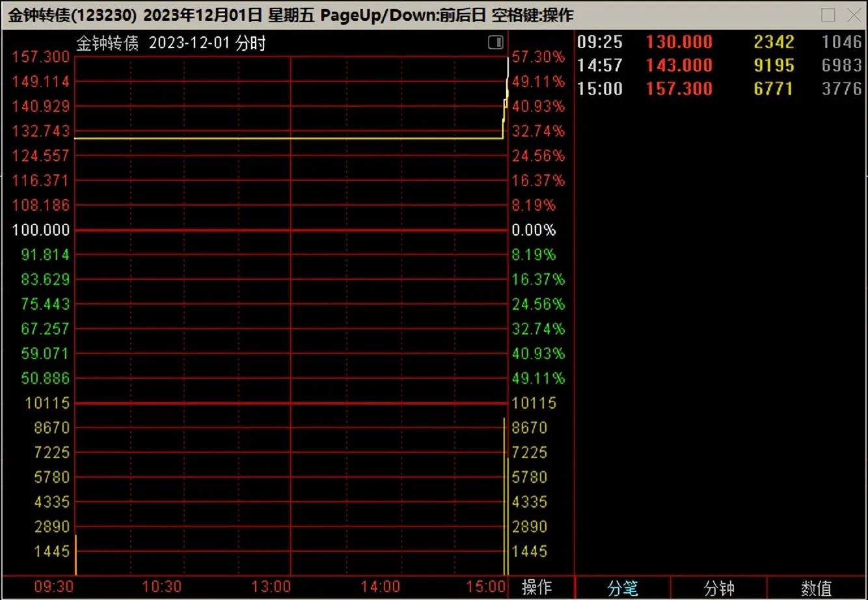Click the 100.000 baseline price label

(40, 230)
